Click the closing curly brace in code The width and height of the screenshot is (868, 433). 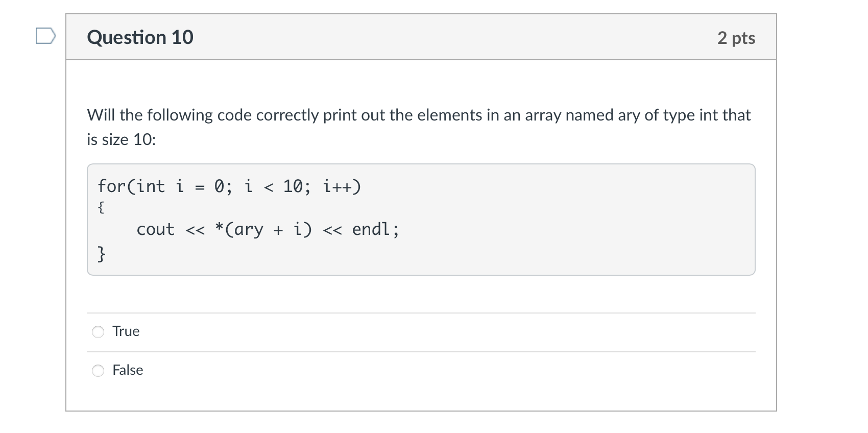(102, 253)
